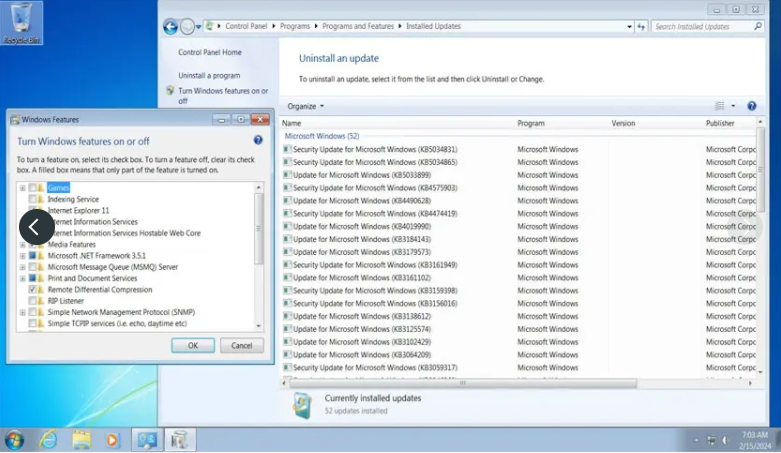
Task: Uncheck Remote Differential Compression
Action: click(x=32, y=290)
